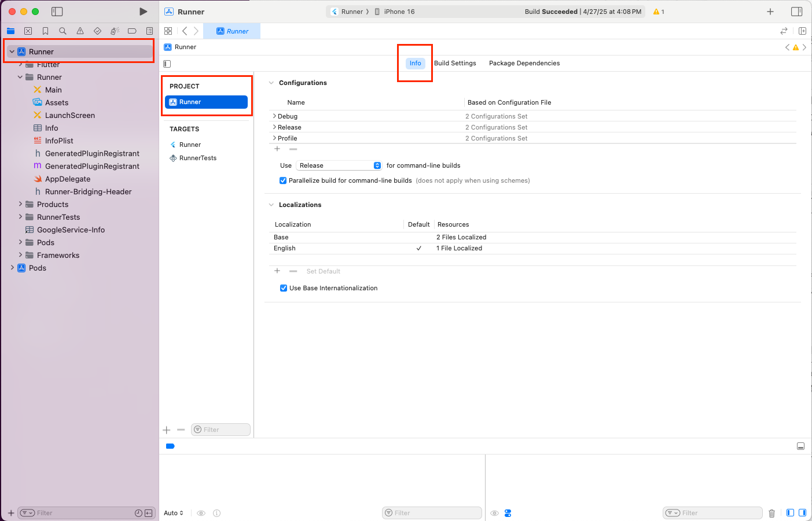
Task: Run the Runner scheme with play button
Action: (x=143, y=12)
